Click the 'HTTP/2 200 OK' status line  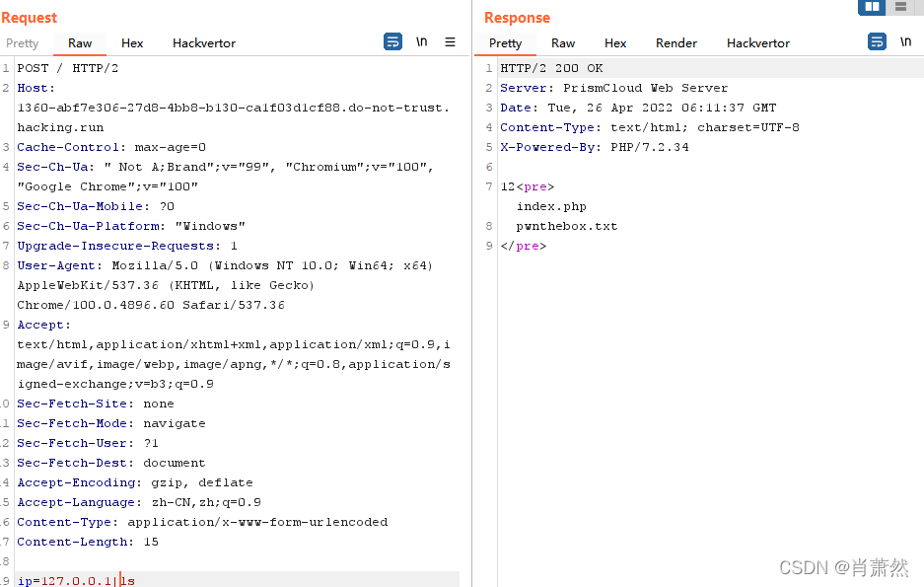[x=551, y=68]
